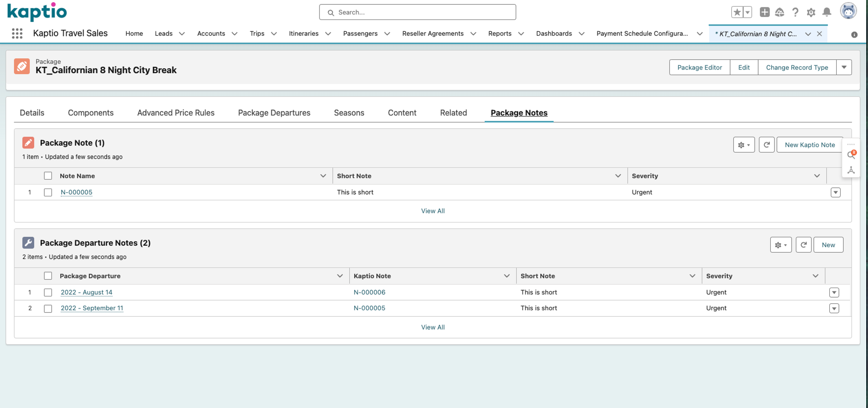Switch to the Package Departures tab

tap(274, 113)
